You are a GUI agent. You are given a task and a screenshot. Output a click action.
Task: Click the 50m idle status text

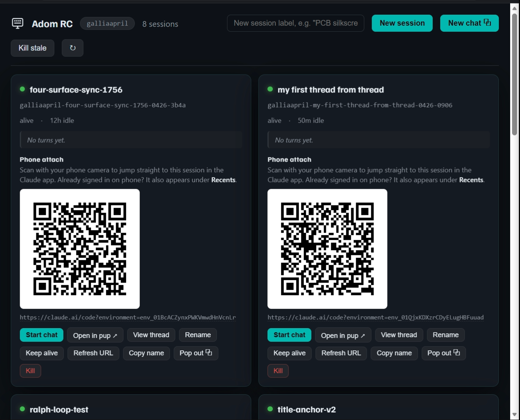(x=311, y=120)
